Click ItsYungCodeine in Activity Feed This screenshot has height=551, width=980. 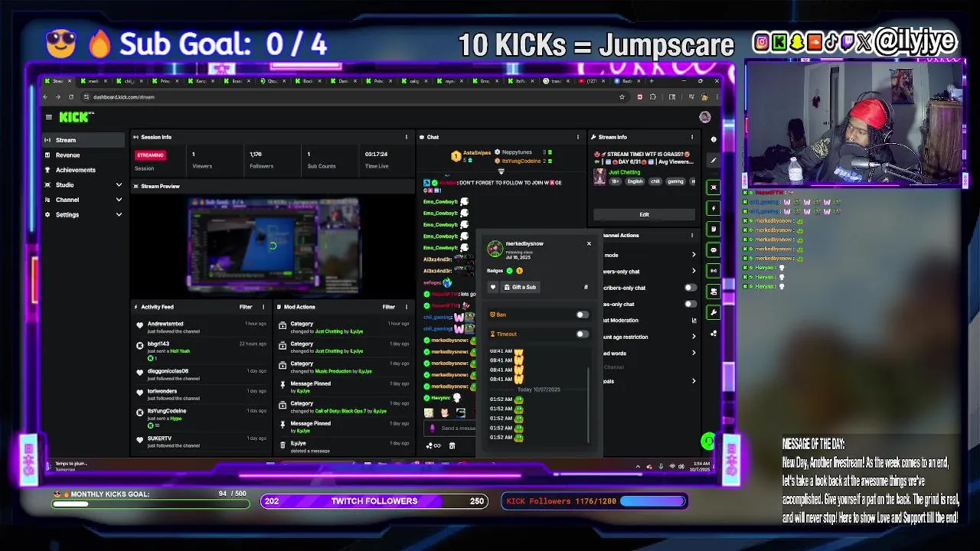[167, 411]
